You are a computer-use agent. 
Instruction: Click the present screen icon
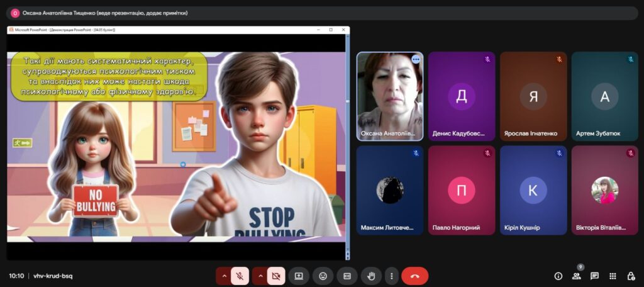click(299, 276)
